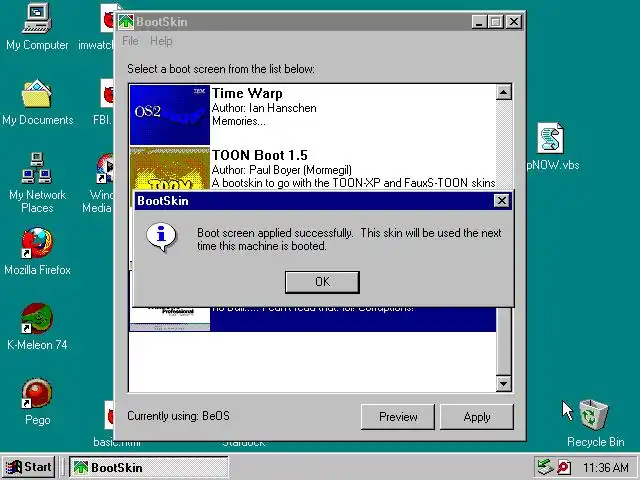This screenshot has width=640, height=480.
Task: Click the Professional boot screen thumbnail
Action: tap(170, 319)
